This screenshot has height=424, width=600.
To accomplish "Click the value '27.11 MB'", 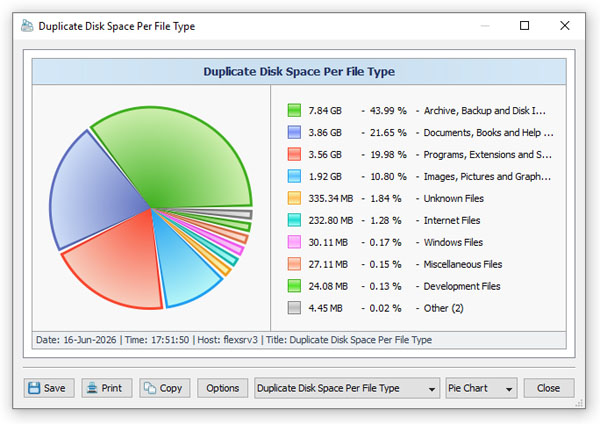I will pyautogui.click(x=328, y=264).
